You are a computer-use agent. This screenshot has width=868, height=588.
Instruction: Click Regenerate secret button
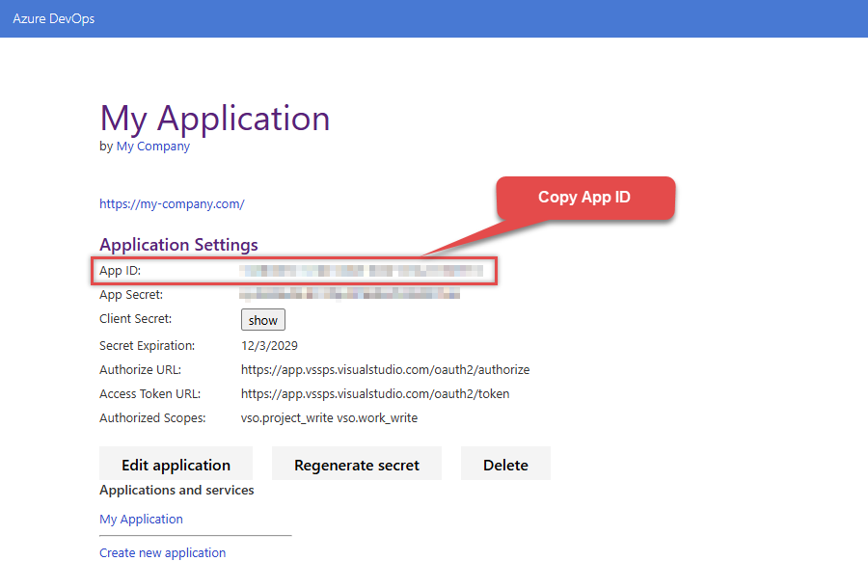point(357,464)
